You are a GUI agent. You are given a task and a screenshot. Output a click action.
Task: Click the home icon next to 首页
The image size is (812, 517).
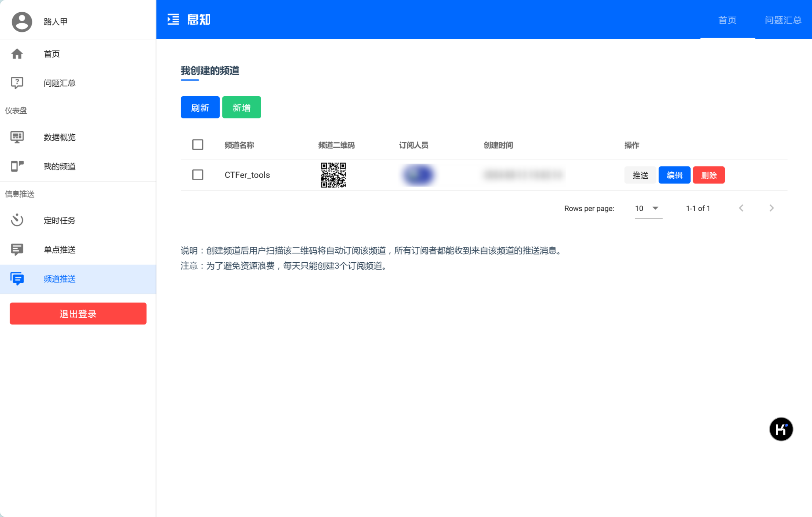(17, 54)
